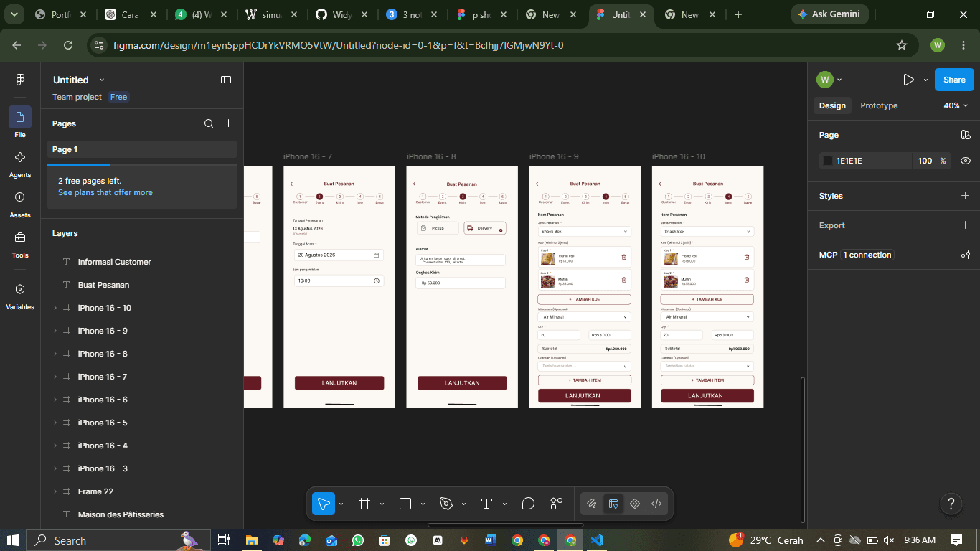The image size is (980, 551).
Task: Add an export setting with plus
Action: [x=966, y=225]
